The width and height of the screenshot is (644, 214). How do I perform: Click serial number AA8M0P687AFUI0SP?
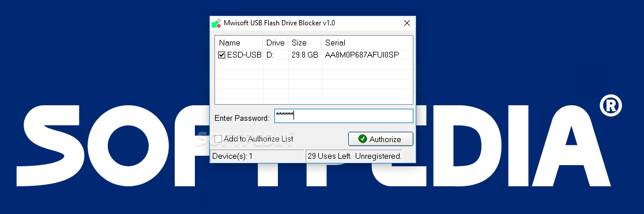(x=362, y=55)
